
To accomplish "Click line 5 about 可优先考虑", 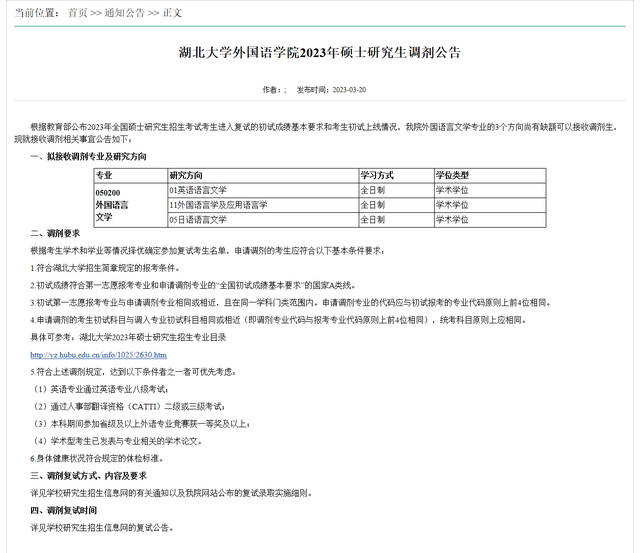I will pos(133,372).
